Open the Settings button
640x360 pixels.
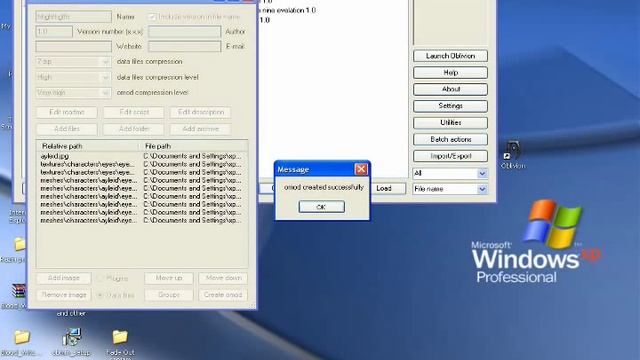450,106
